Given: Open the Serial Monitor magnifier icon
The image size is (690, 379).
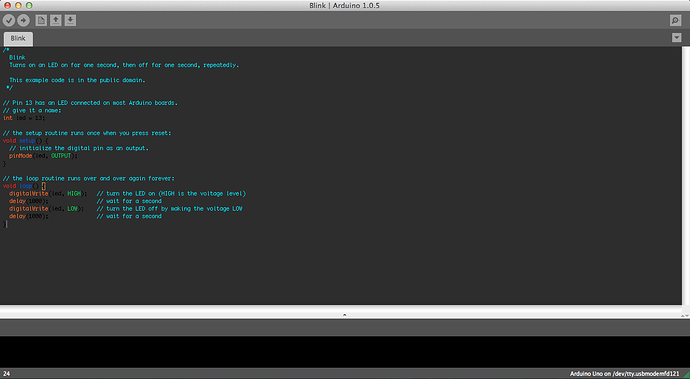Looking at the screenshot, I should tap(675, 20).
